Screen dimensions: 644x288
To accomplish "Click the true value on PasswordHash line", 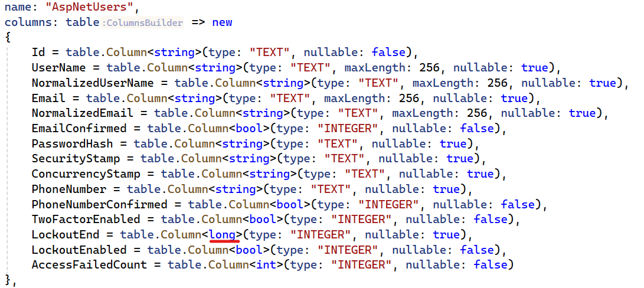I will [453, 144].
